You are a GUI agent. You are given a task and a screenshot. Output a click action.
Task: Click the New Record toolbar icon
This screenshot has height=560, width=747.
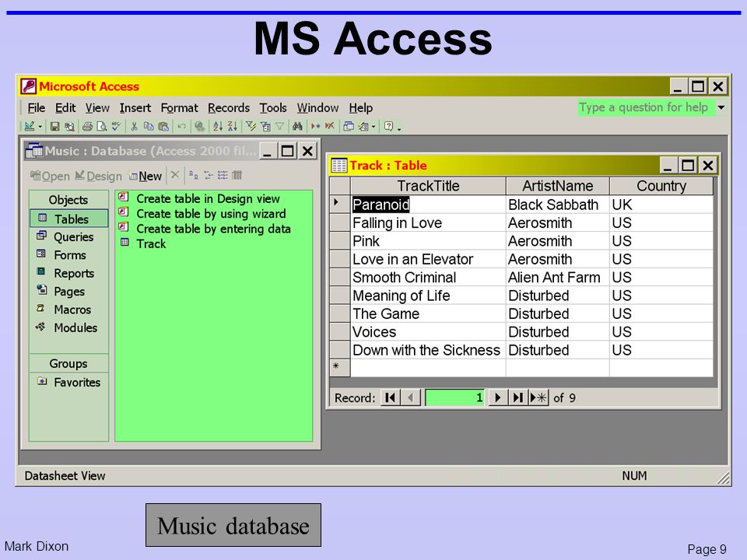(x=315, y=126)
